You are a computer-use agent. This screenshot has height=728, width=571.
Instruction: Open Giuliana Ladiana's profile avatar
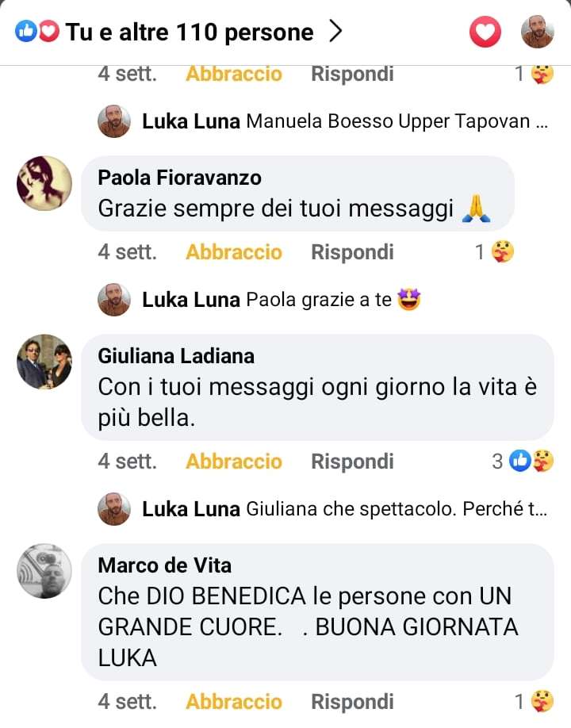[x=44, y=362]
